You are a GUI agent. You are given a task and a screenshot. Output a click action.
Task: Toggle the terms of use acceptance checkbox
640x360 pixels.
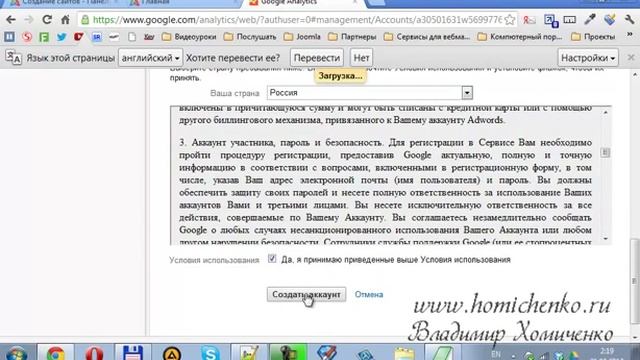click(x=272, y=259)
